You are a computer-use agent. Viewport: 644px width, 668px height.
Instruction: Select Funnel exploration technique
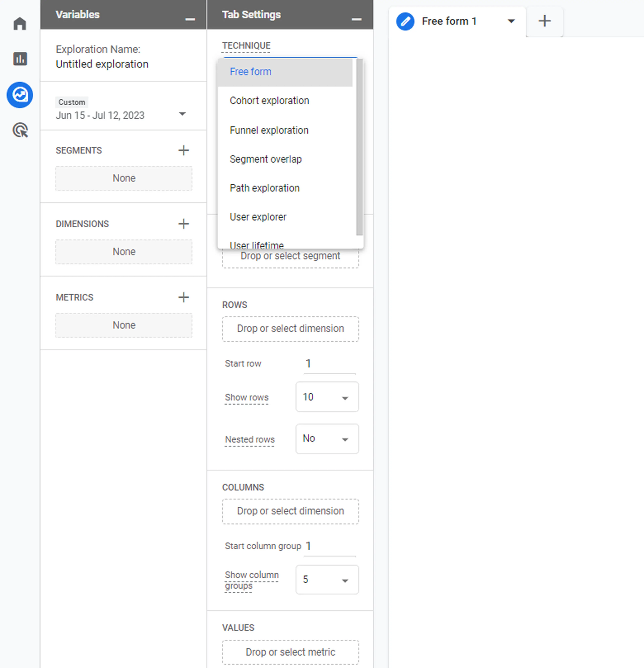tap(285, 130)
